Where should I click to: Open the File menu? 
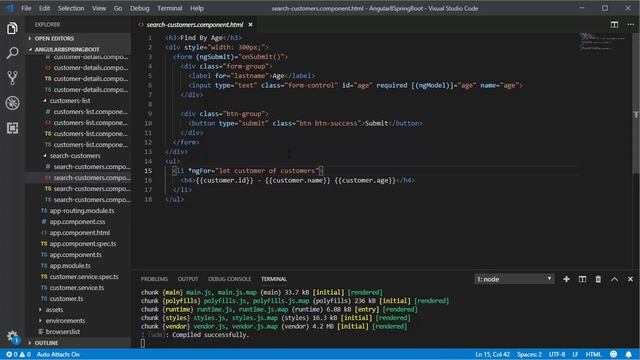pyautogui.click(x=26, y=8)
